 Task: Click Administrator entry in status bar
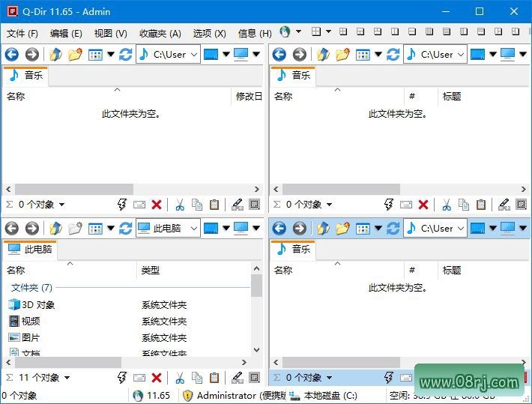coord(234,396)
